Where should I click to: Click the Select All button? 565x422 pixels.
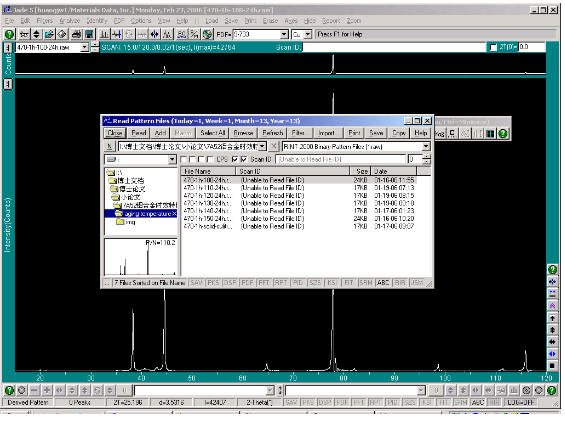pos(213,133)
